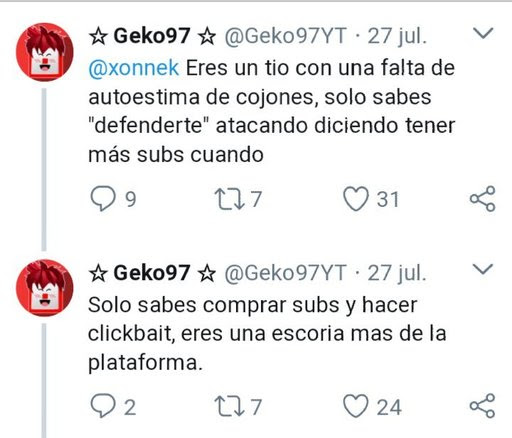Open Geko97 display name on first tweet
This screenshot has height=438, width=512.
(x=152, y=36)
